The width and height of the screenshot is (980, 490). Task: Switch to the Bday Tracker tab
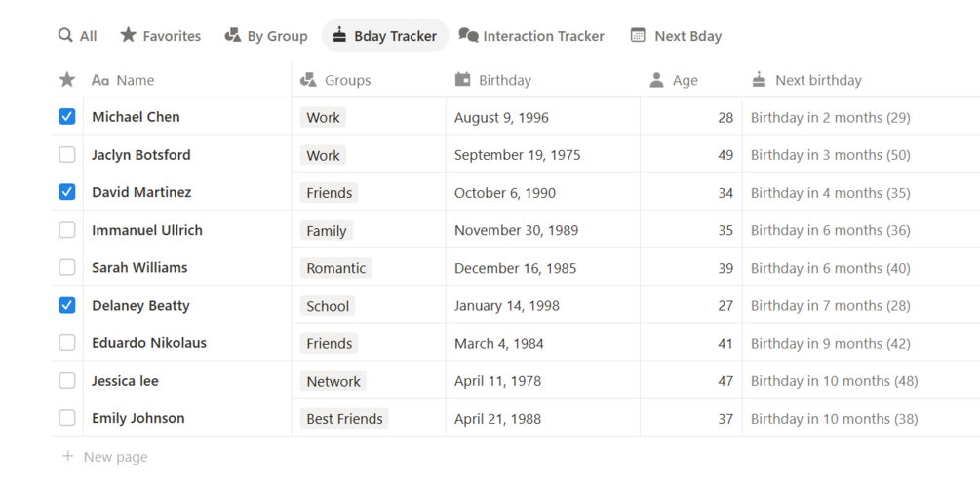point(385,36)
